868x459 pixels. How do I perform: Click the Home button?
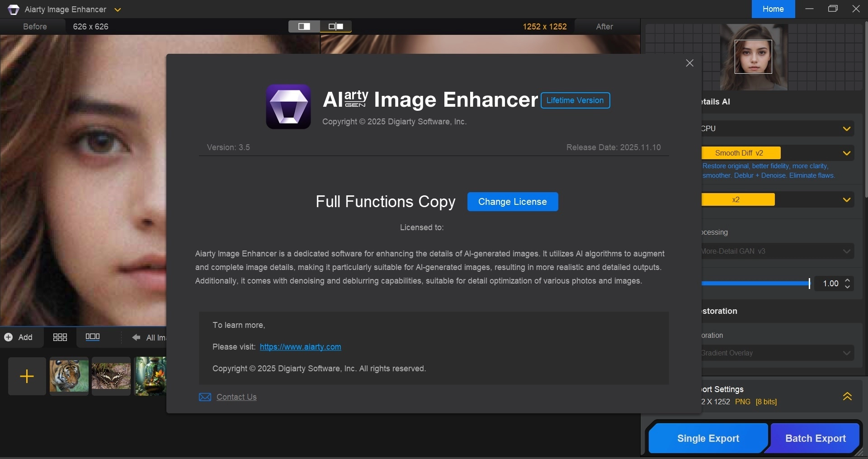coord(773,9)
